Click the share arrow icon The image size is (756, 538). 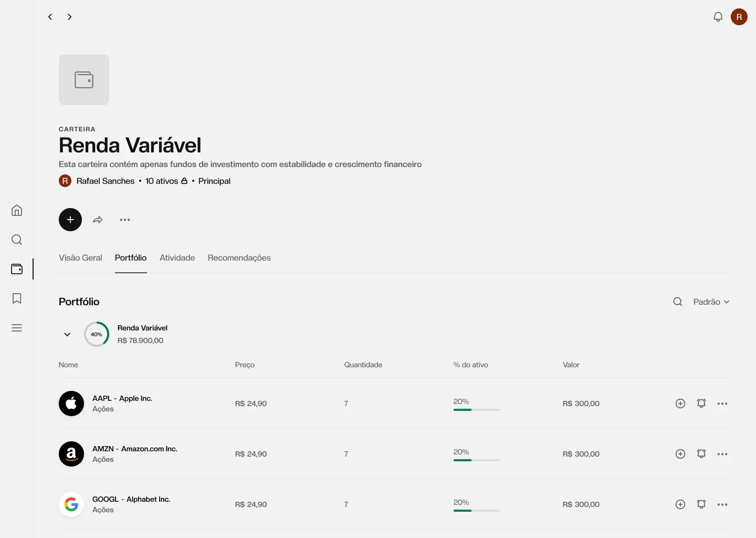[98, 220]
